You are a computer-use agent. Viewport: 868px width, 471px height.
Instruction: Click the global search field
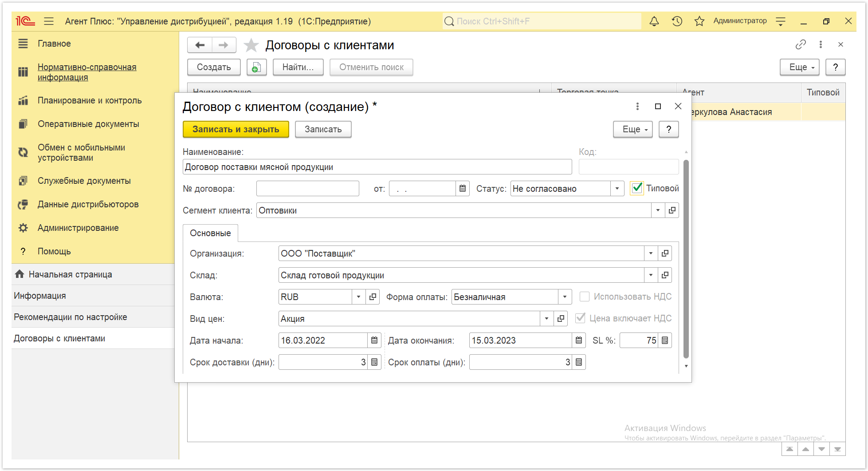[x=542, y=21]
